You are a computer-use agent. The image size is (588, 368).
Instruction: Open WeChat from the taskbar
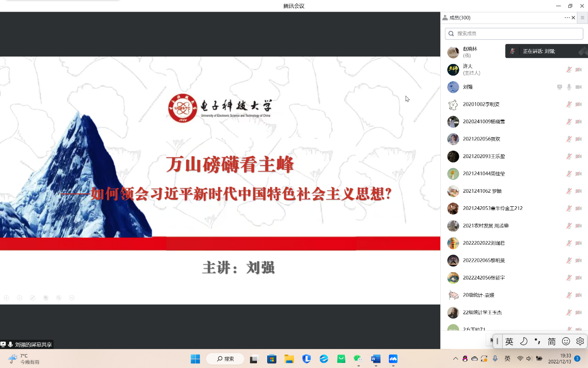(x=357, y=359)
